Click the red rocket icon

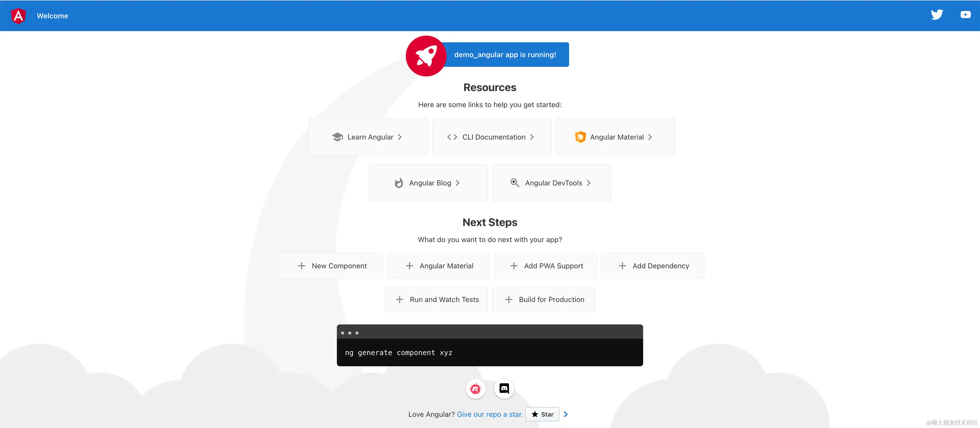coord(426,56)
